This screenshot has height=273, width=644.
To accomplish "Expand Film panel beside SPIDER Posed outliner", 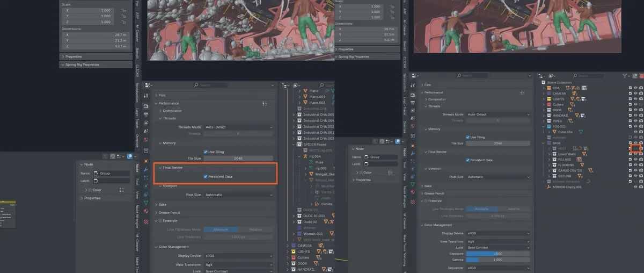I will tap(156, 95).
